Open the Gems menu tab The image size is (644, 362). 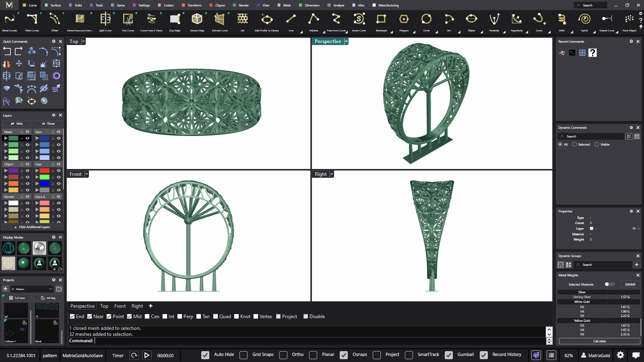pyautogui.click(x=118, y=5)
